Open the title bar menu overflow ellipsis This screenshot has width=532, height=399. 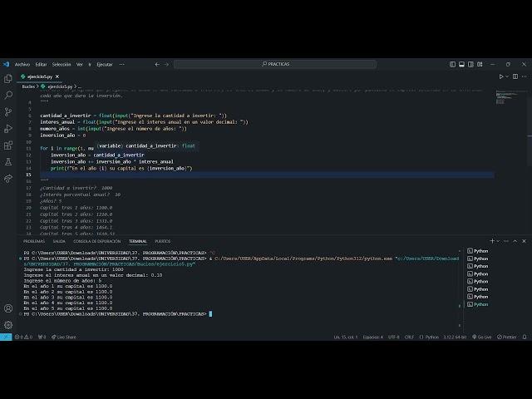coord(122,64)
